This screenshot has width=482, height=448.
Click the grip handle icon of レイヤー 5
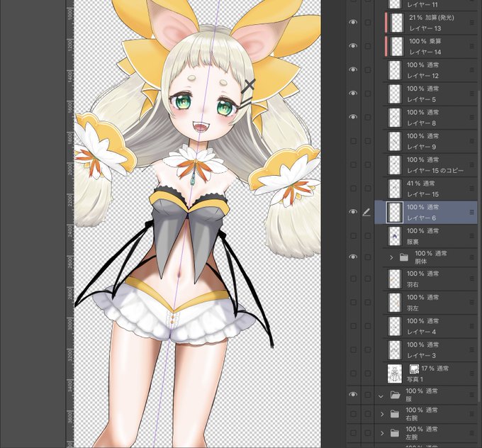[472, 94]
